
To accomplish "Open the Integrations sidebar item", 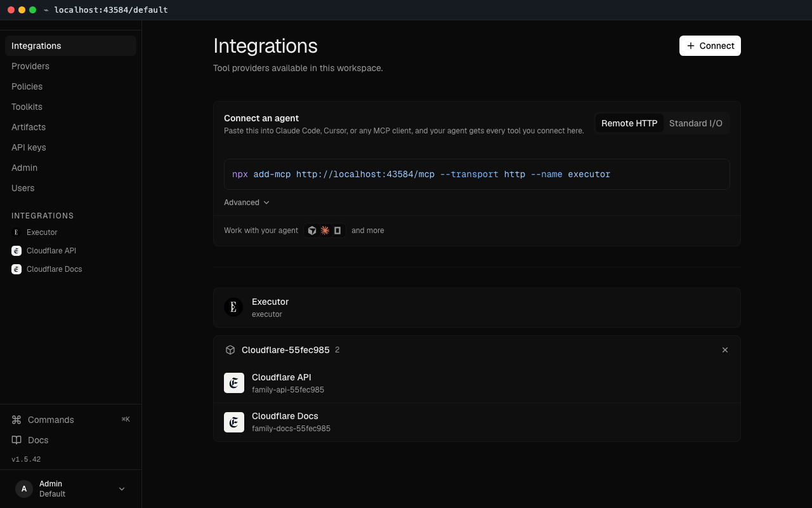I will point(70,46).
